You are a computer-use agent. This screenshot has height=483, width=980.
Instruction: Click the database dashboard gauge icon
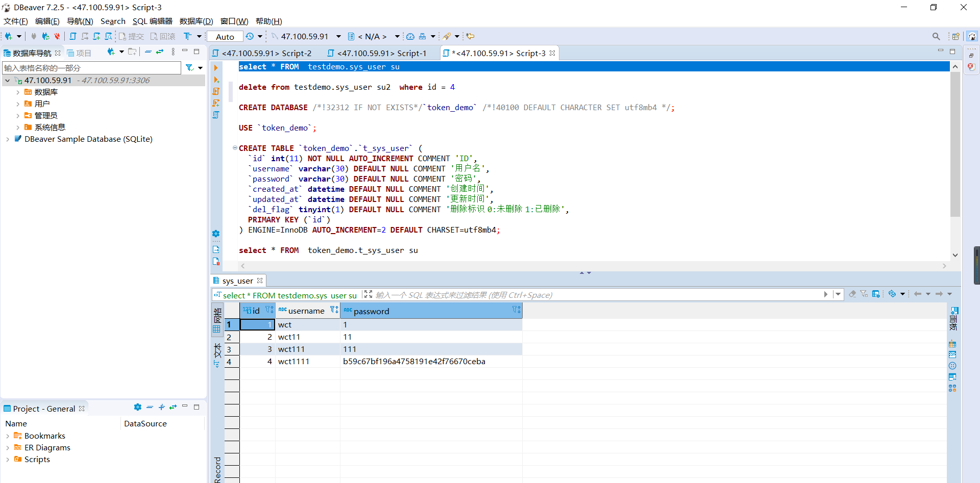point(410,36)
